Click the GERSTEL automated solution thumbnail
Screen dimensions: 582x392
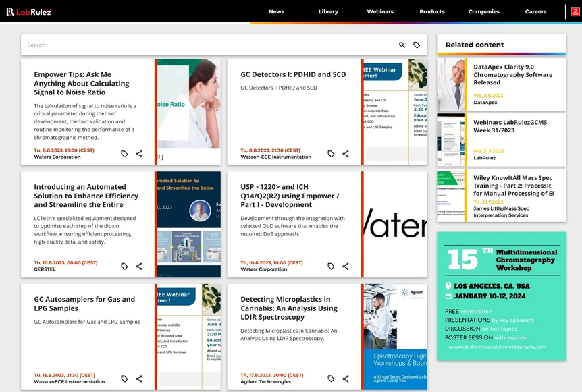[189, 225]
